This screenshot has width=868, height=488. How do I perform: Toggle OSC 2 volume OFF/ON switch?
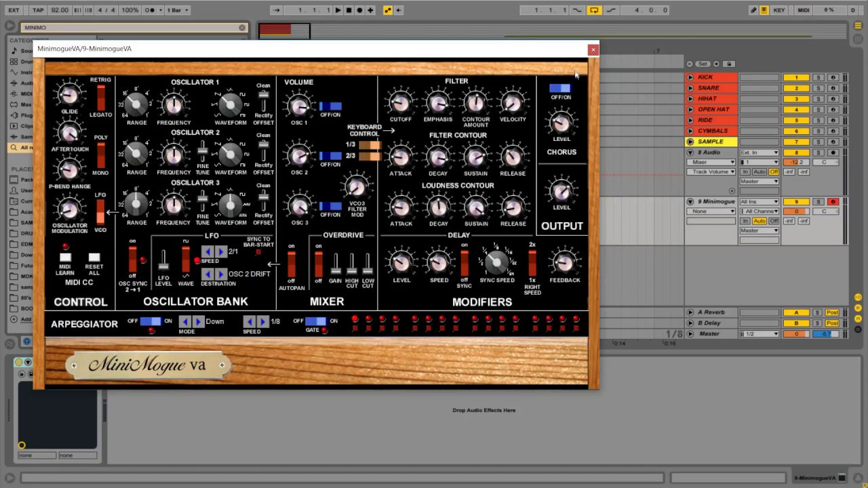330,156
